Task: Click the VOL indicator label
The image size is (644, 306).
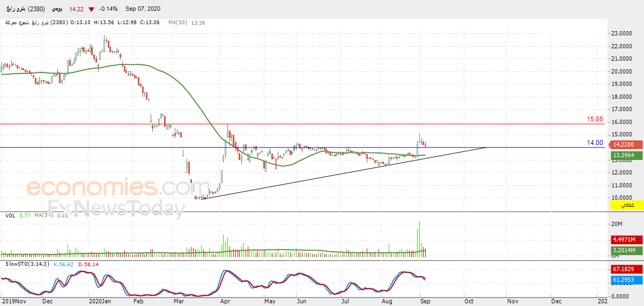Action: pyautogui.click(x=10, y=216)
